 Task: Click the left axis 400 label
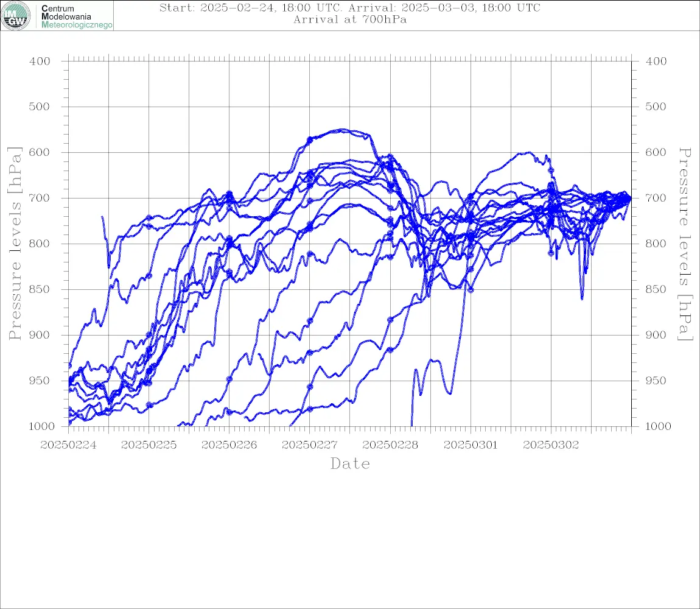(x=40, y=62)
